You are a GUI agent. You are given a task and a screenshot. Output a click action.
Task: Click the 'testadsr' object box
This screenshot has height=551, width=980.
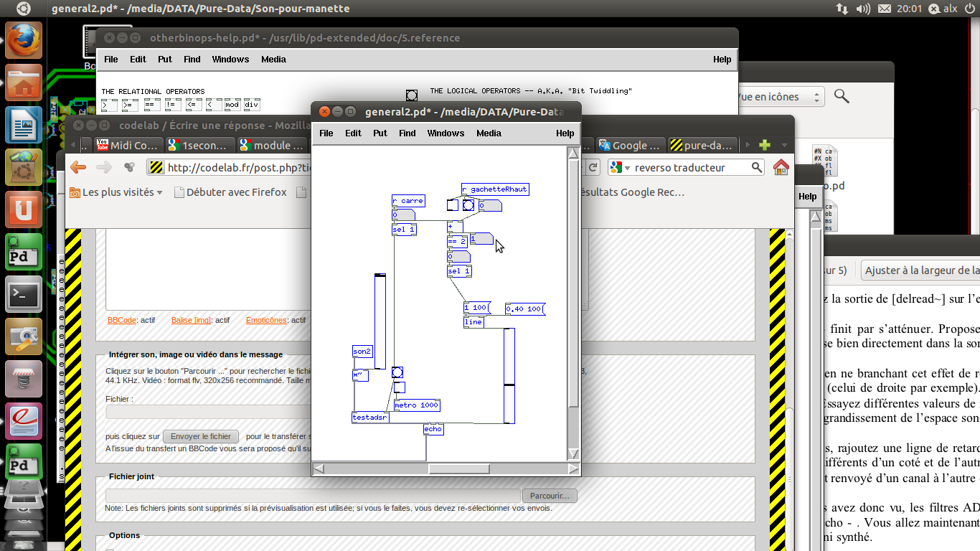[370, 418]
